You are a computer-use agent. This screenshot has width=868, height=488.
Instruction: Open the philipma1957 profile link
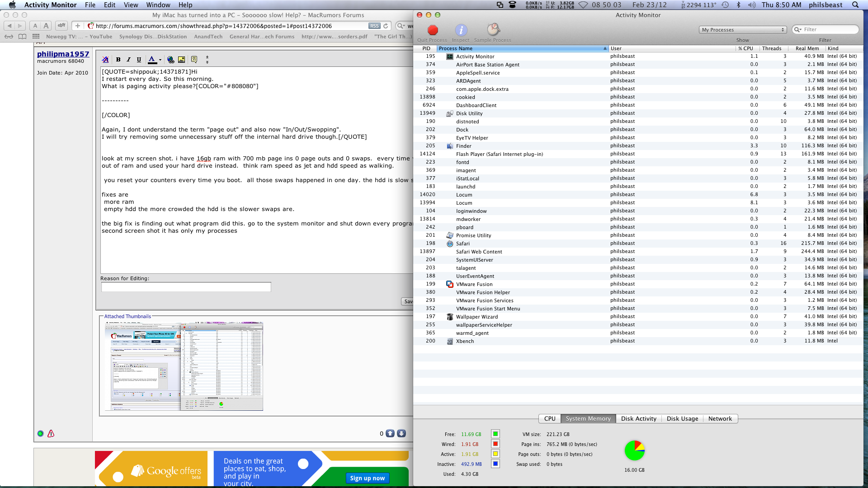(x=63, y=54)
